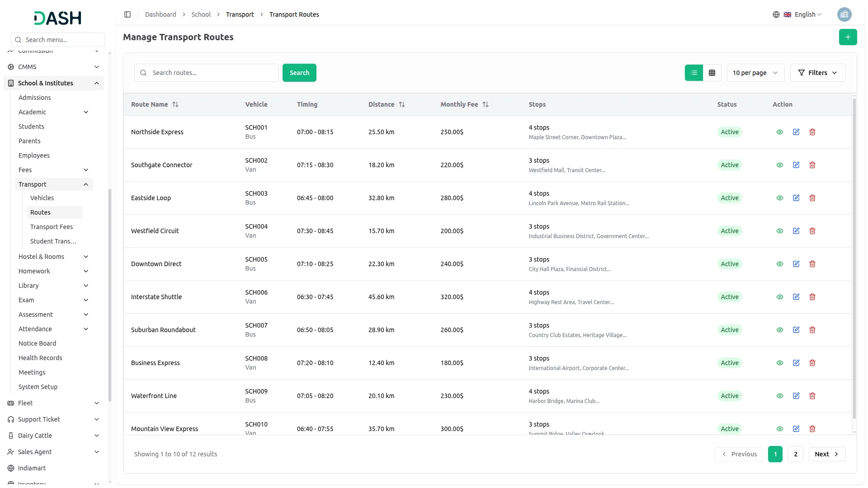This screenshot has height=488, width=868.
Task: View details of Eastside Loop route
Action: (780, 198)
